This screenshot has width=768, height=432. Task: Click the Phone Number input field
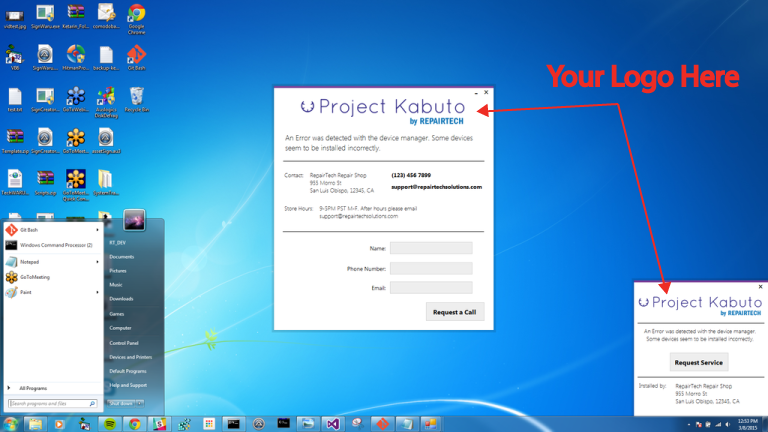(431, 268)
